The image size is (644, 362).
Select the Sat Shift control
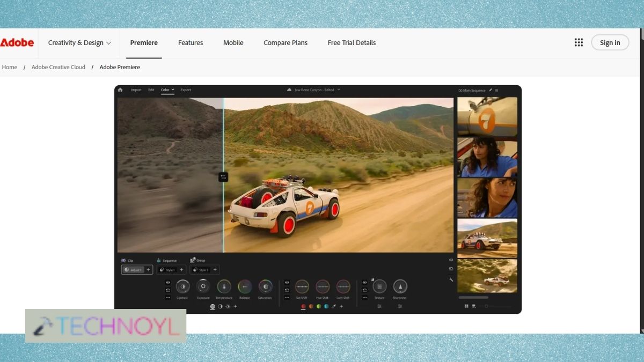[x=302, y=286]
